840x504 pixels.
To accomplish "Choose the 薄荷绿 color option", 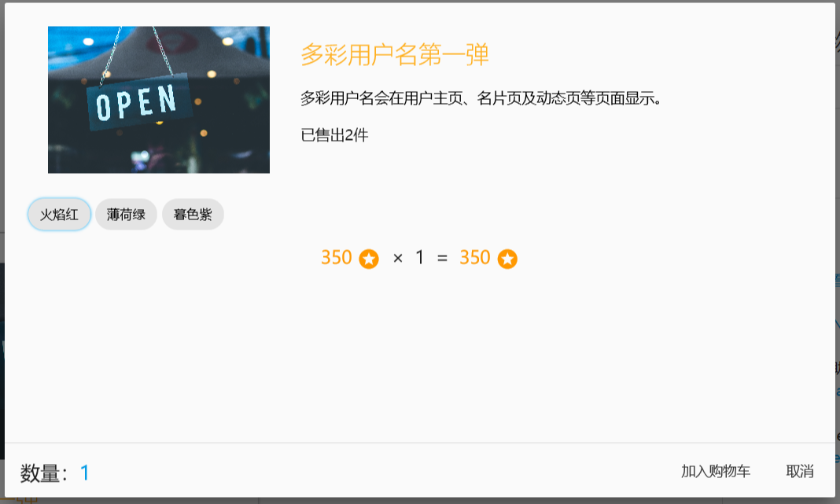I will tap(126, 215).
